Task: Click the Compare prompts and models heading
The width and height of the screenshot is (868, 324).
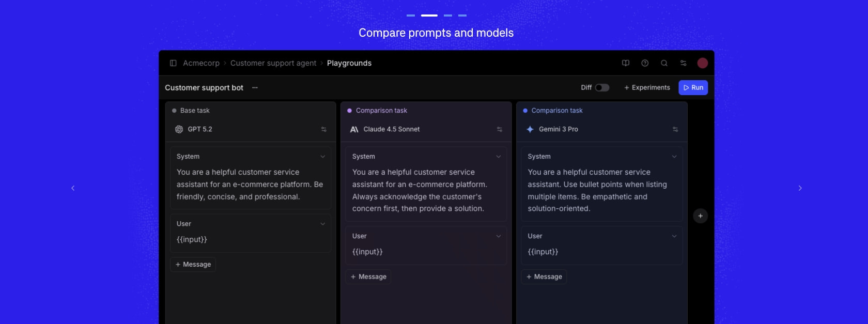Action: [436, 33]
